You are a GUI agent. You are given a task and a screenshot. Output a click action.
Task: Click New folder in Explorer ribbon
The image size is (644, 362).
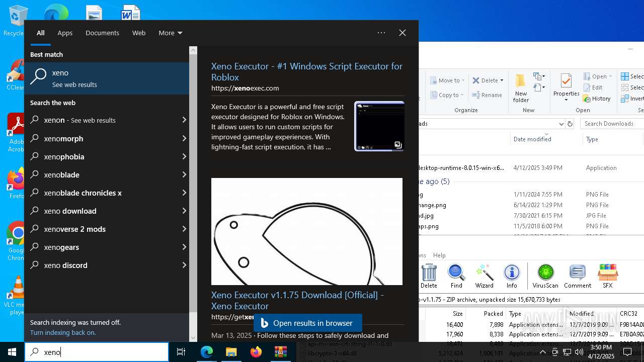[521, 88]
